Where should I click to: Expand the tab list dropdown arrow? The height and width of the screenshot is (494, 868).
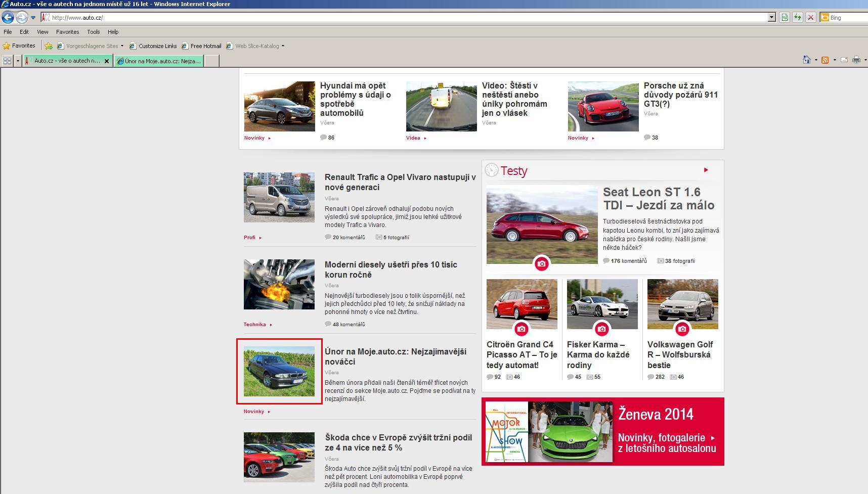tap(18, 61)
